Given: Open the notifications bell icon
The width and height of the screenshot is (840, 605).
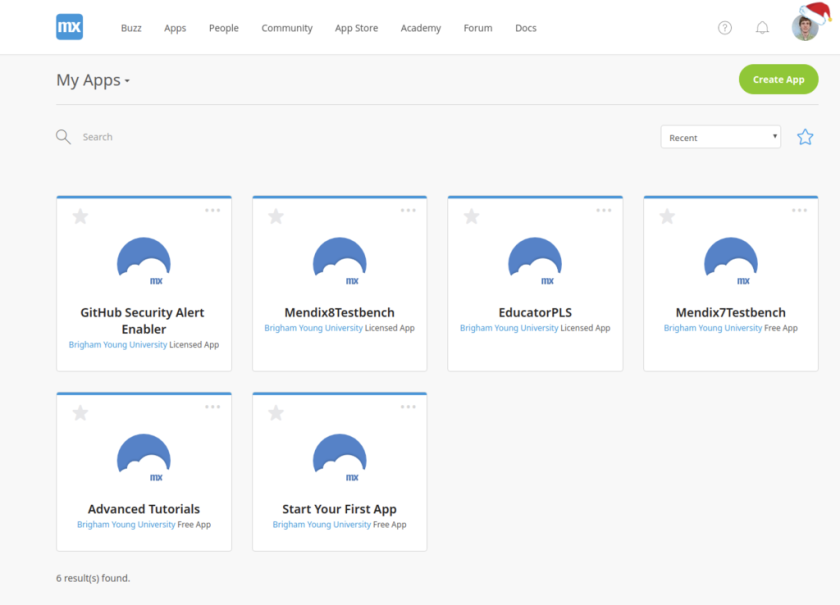Looking at the screenshot, I should click(762, 28).
